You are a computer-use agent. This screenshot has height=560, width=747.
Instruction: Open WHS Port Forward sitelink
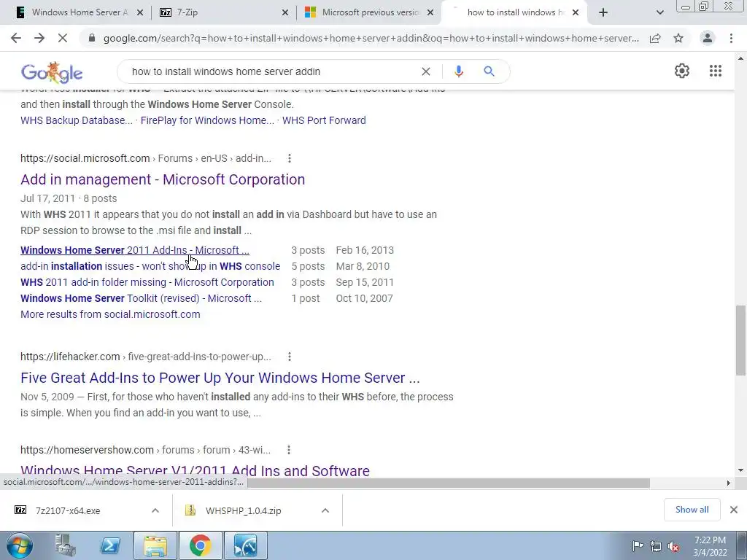(x=324, y=120)
